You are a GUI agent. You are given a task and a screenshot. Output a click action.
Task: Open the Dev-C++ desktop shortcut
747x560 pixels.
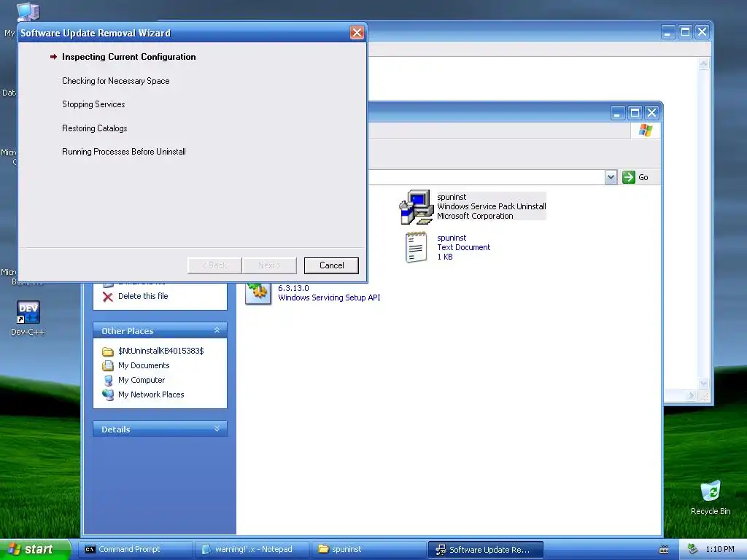click(x=28, y=318)
